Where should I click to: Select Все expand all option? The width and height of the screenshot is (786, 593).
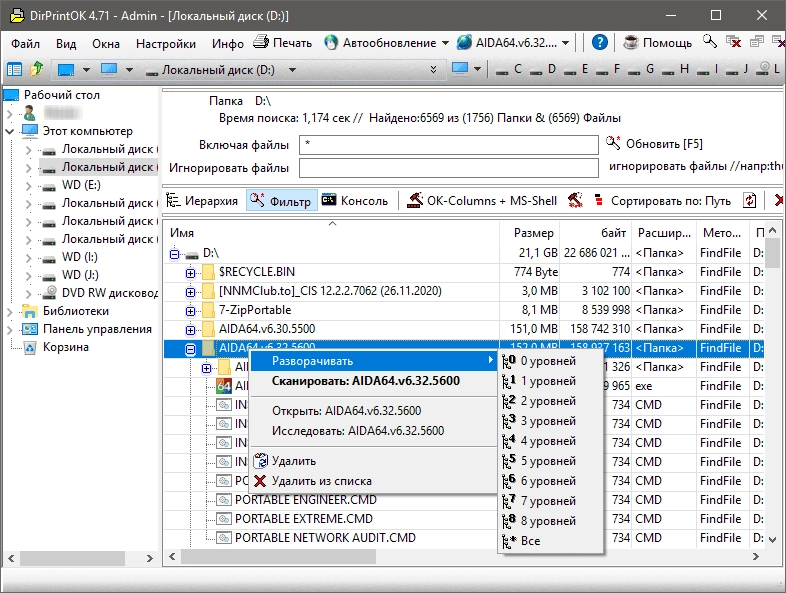(x=550, y=541)
